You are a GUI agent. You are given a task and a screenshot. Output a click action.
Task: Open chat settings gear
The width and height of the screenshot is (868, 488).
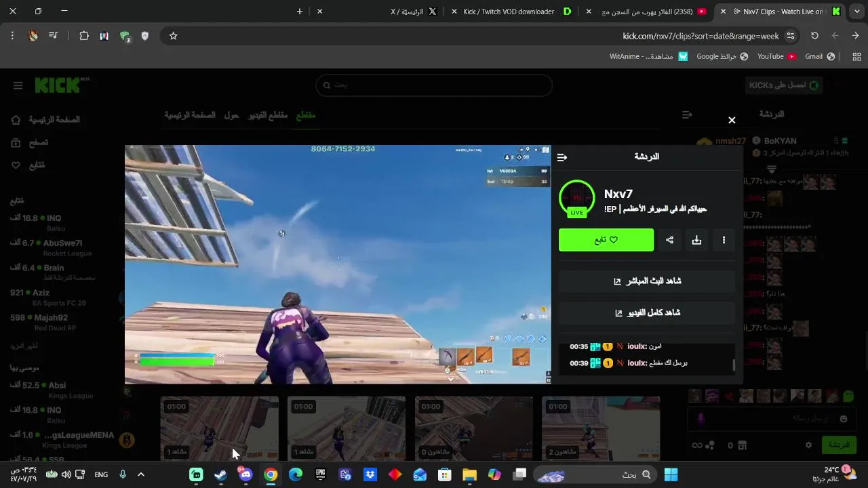click(808, 445)
